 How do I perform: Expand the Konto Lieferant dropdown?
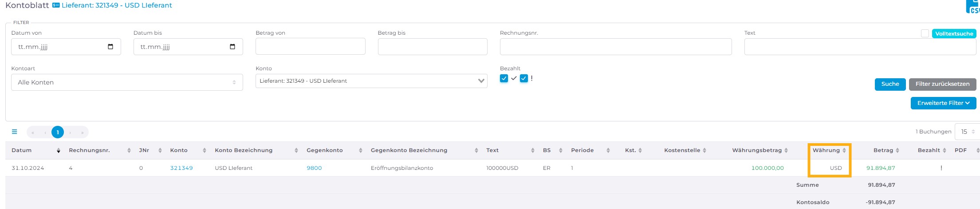coord(371,81)
